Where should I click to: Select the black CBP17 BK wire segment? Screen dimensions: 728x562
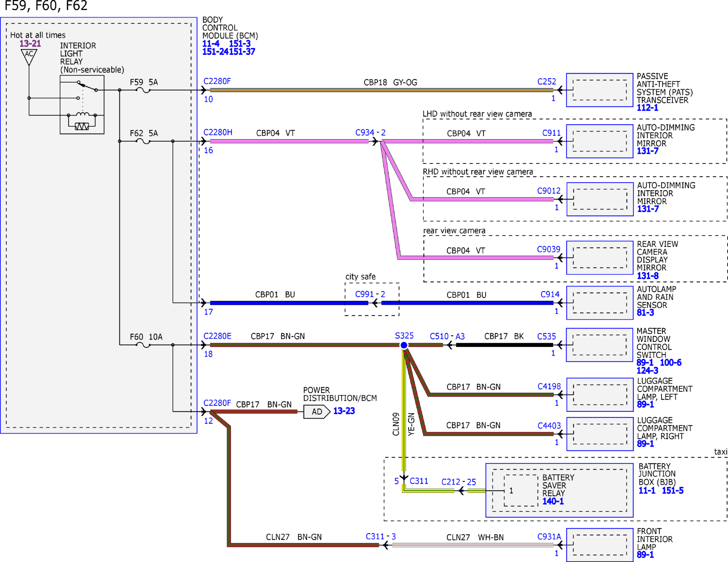point(504,345)
